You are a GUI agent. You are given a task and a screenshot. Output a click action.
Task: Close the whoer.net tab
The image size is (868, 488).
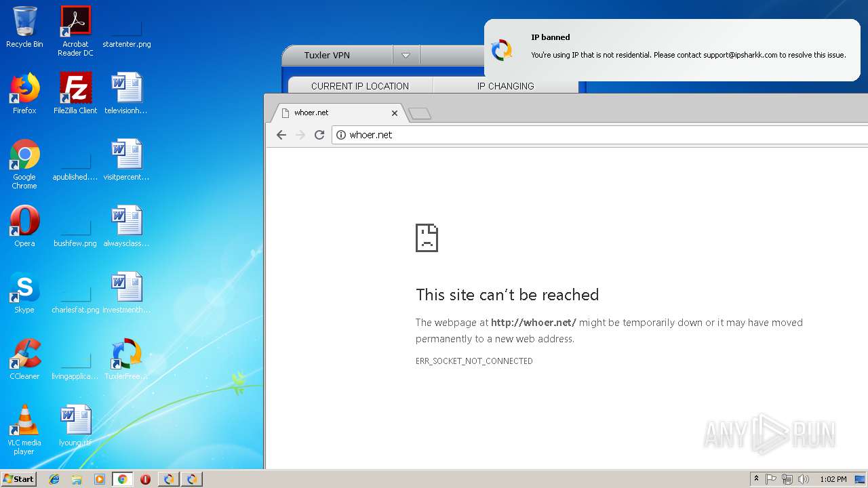click(395, 113)
